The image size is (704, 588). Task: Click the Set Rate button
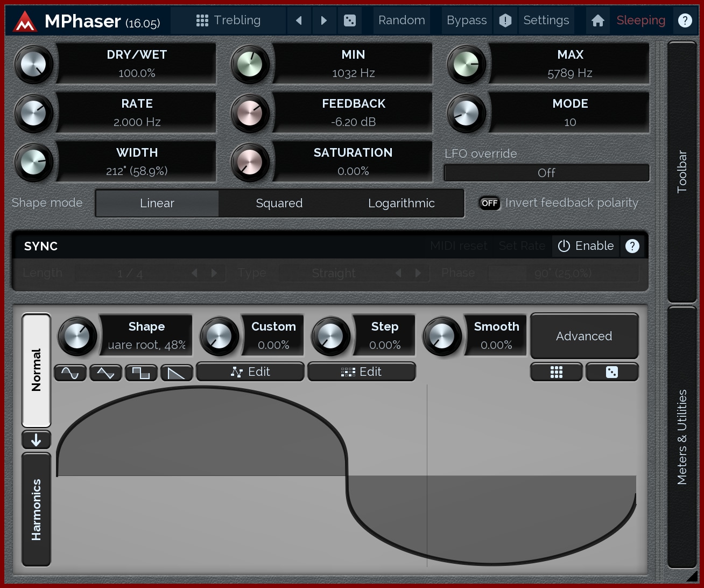point(522,246)
